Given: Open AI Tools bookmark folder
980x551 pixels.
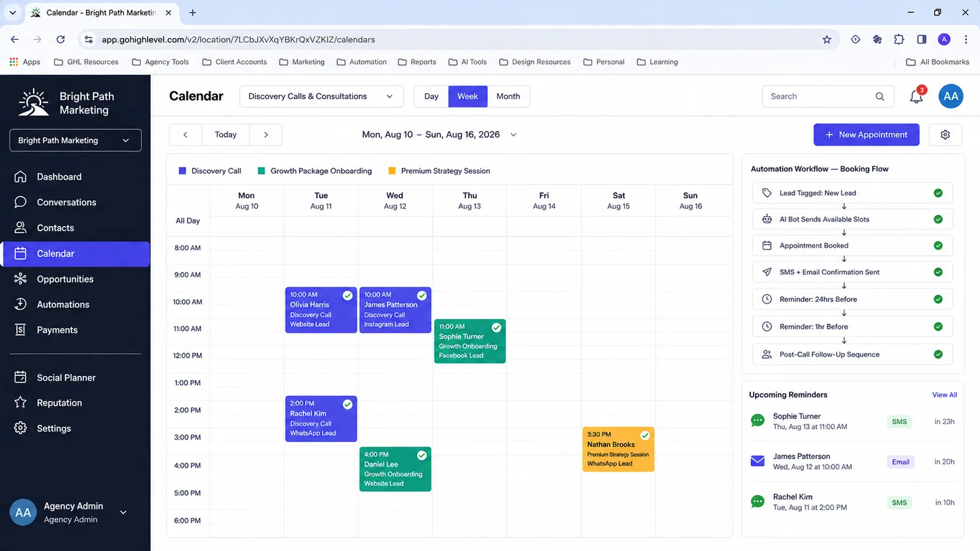Looking at the screenshot, I should click(x=468, y=62).
